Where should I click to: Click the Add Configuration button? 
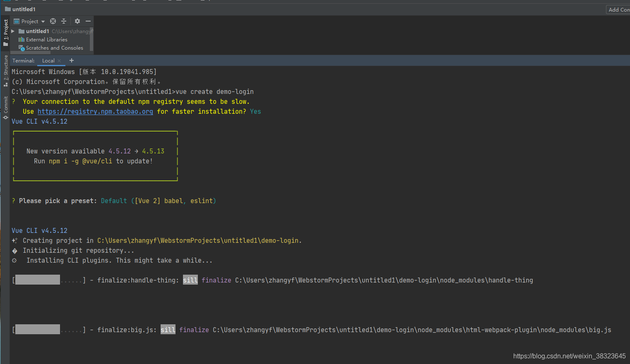pos(618,10)
